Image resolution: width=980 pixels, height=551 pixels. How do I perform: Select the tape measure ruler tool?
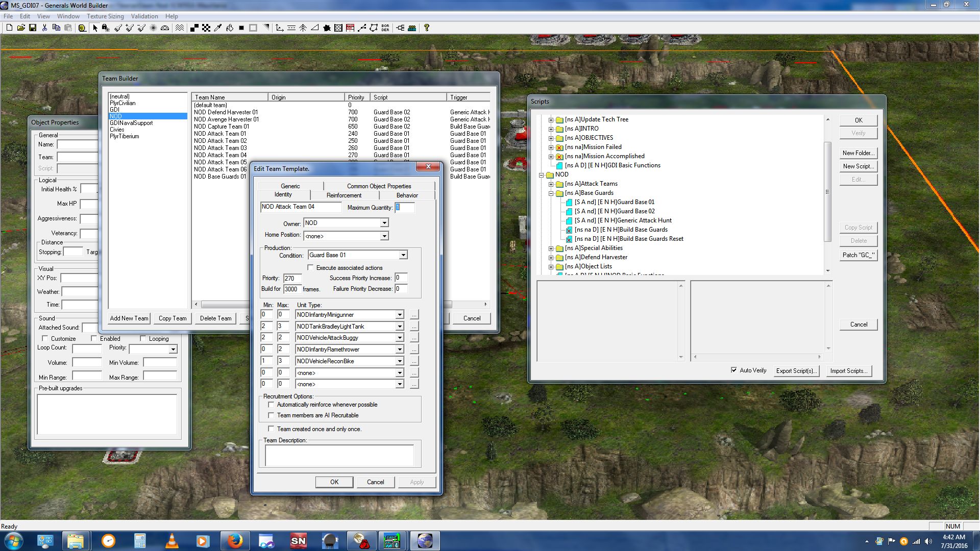tap(82, 28)
